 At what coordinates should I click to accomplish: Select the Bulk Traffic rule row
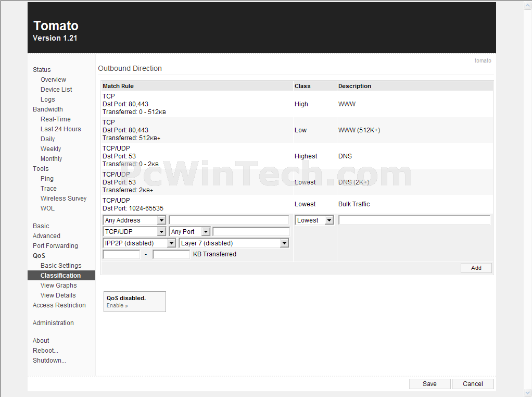point(297,204)
